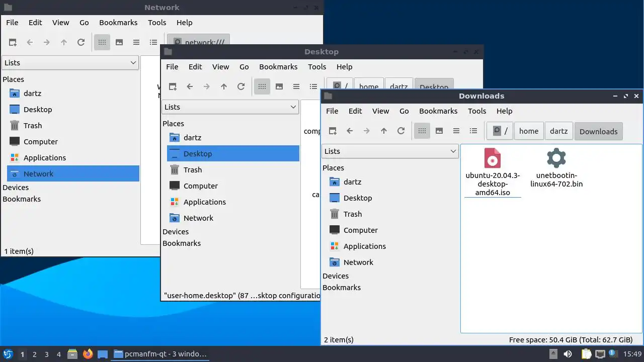This screenshot has width=644, height=362.
Task: Go up a folder in Desktop window
Action: pos(224,86)
